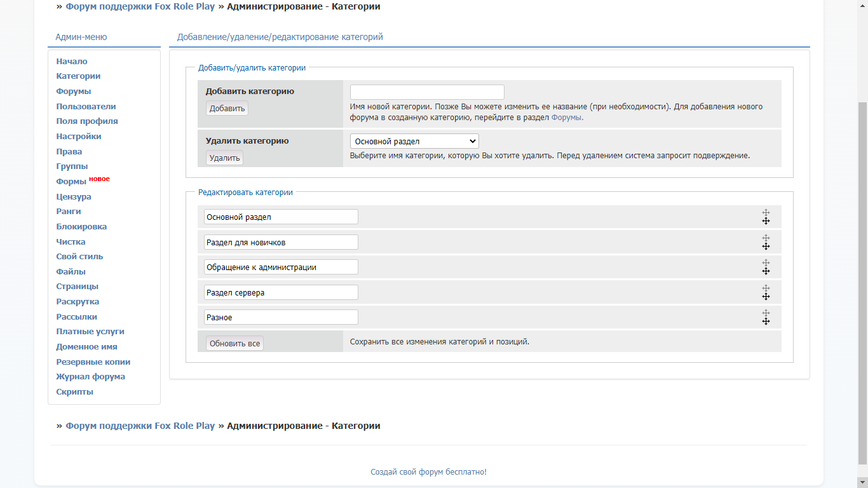Open the category deletion dropdown
The image size is (868, 488).
tap(414, 141)
